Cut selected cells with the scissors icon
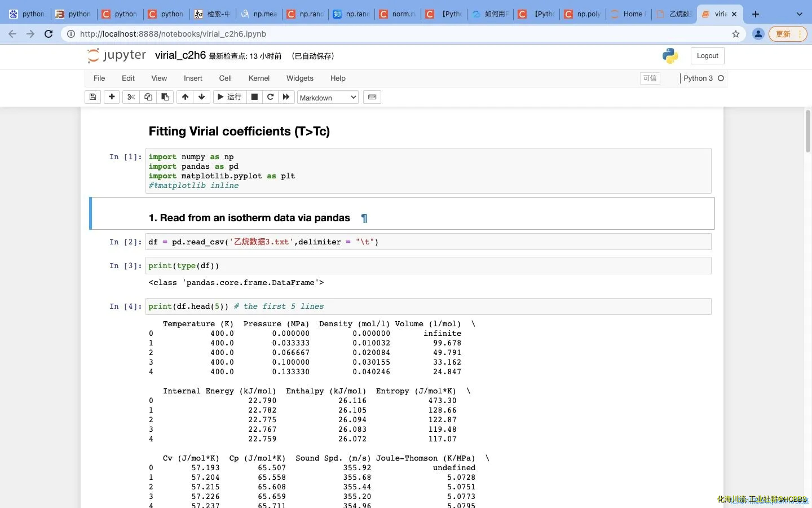Viewport: 812px width, 508px height. [x=131, y=97]
